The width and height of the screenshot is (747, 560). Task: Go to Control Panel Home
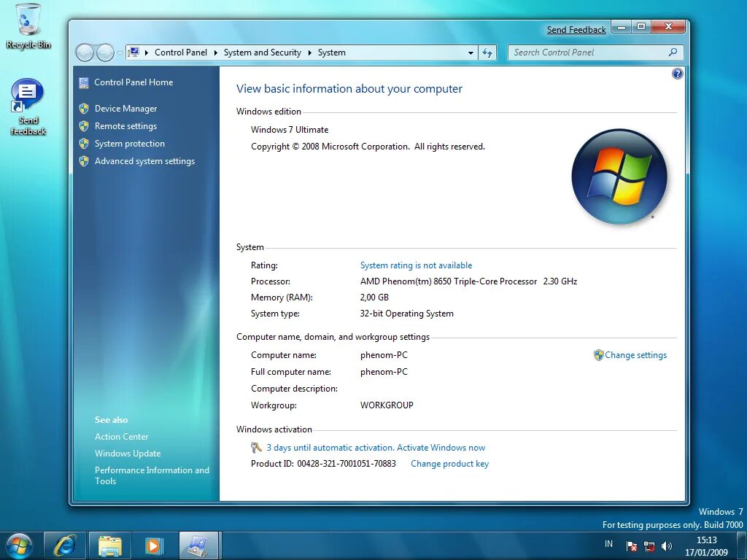pyautogui.click(x=133, y=82)
